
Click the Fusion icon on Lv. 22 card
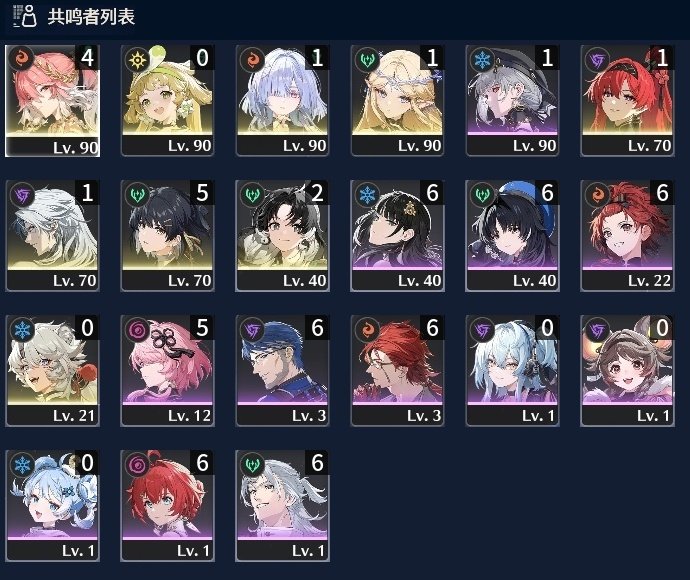597,194
